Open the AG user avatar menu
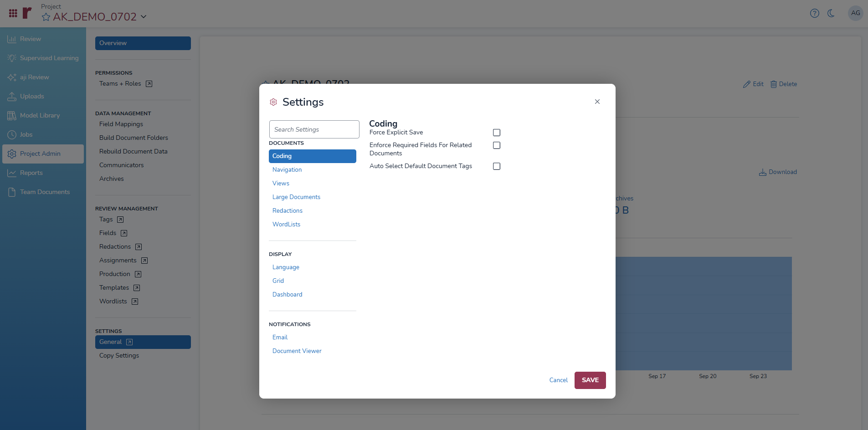868x430 pixels. click(855, 13)
